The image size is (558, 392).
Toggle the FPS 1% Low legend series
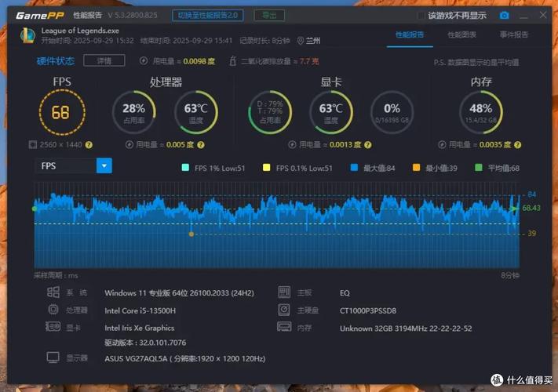tap(185, 168)
